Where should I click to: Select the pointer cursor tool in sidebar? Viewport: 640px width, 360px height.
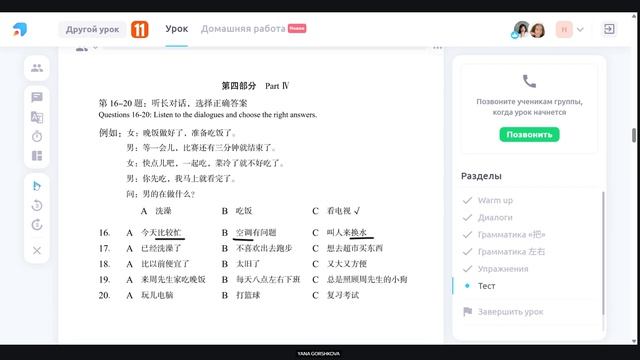coord(37,186)
